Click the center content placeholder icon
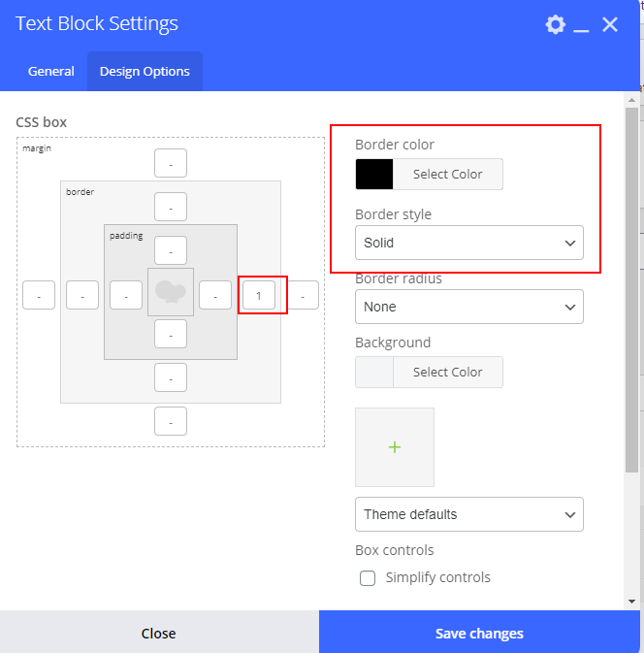 [x=171, y=292]
